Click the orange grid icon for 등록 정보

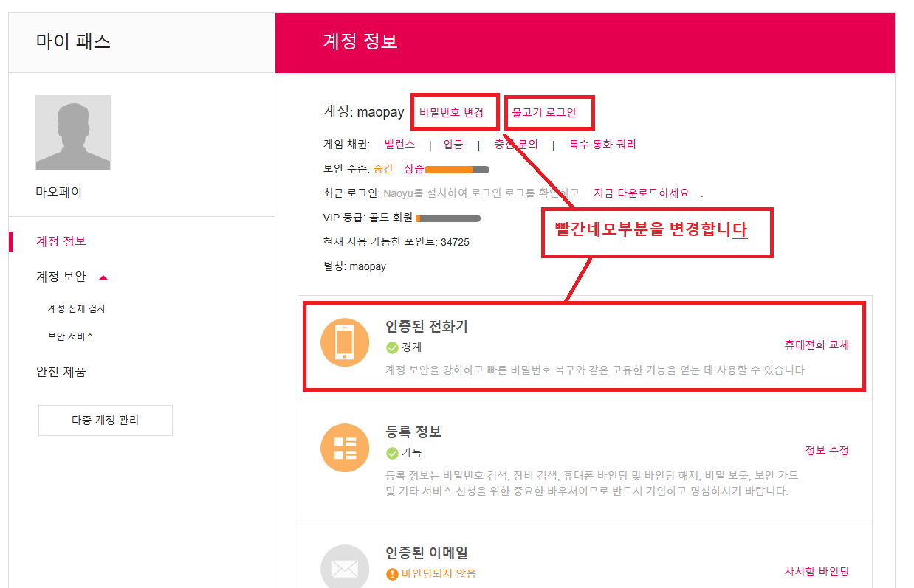345,448
